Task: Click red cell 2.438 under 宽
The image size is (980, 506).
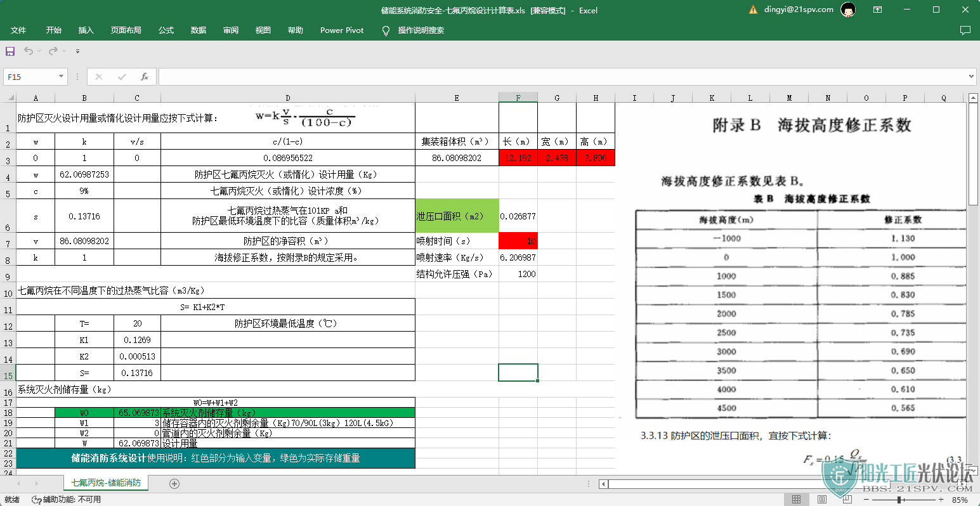Action: point(557,158)
